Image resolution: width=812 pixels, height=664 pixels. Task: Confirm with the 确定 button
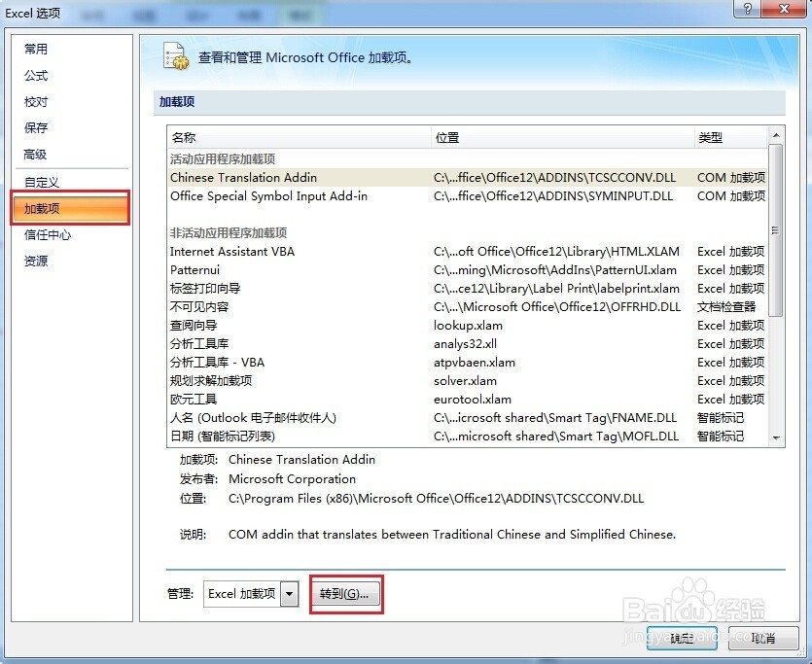click(682, 638)
